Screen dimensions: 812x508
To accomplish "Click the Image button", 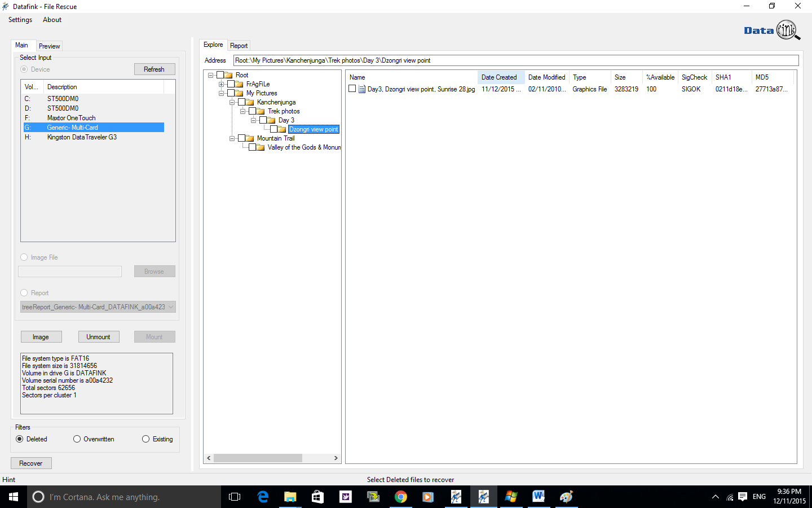I will 41,337.
